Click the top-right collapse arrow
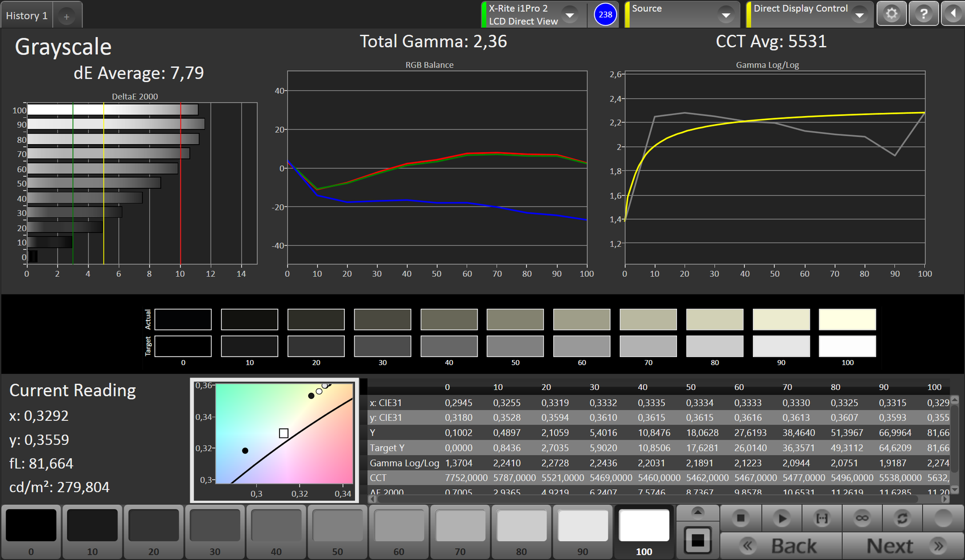965x560 pixels. point(953,14)
